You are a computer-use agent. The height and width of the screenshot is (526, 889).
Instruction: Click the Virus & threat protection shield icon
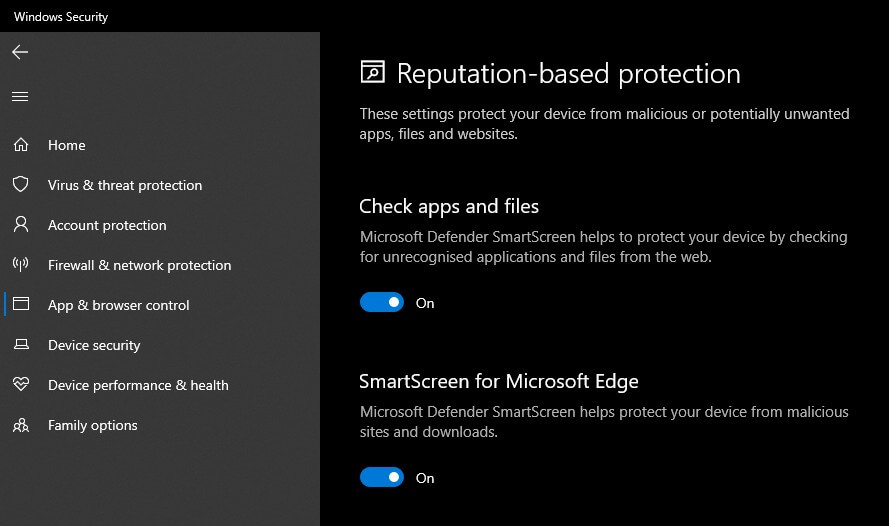point(21,184)
